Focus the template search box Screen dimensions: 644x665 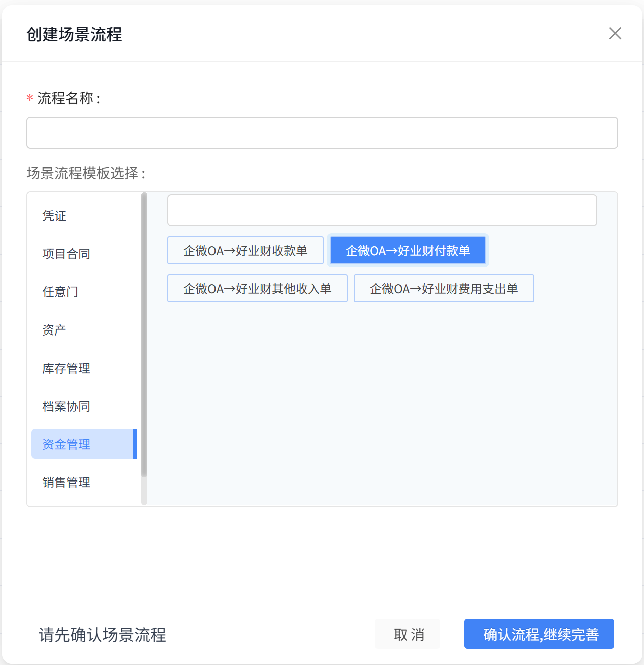tap(382, 210)
